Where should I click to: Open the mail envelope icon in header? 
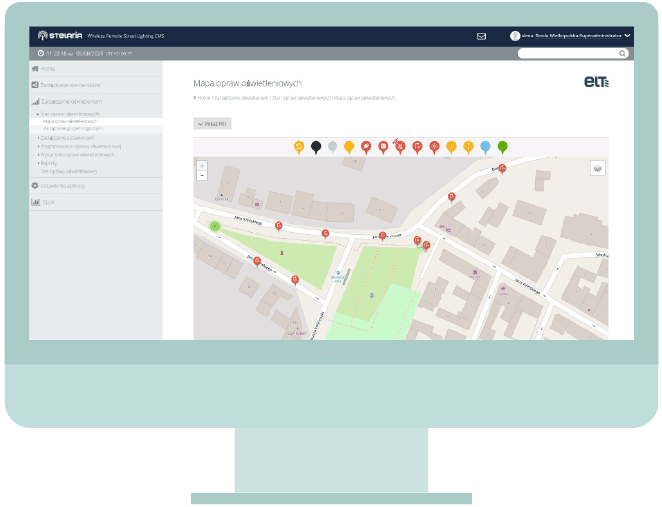coord(481,36)
